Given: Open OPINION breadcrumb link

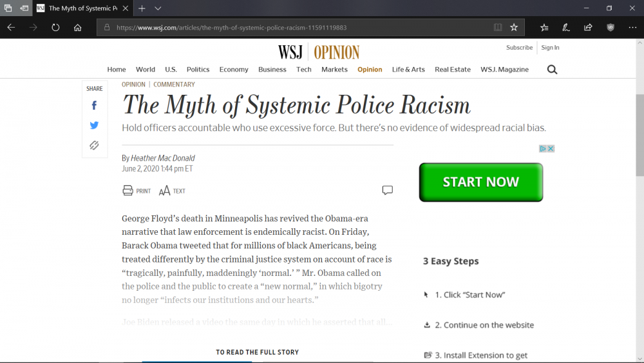Looking at the screenshot, I should [133, 84].
